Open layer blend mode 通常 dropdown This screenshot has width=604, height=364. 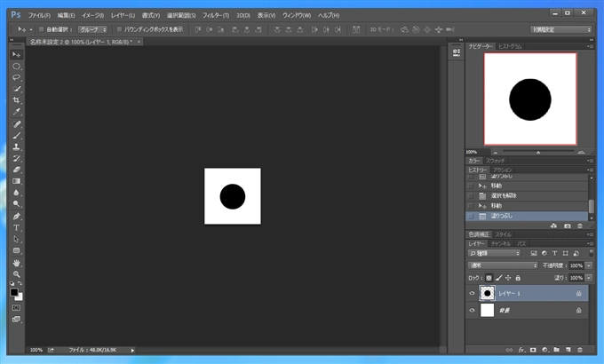point(503,265)
